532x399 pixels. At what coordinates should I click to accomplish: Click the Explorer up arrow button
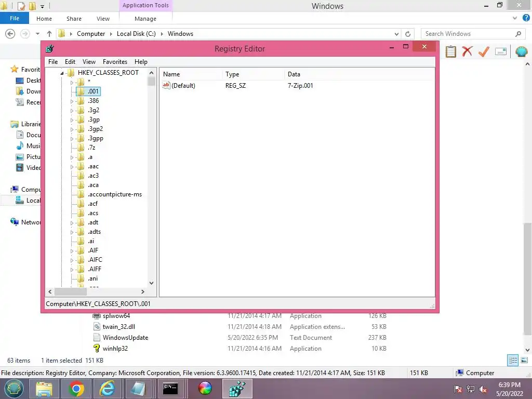[49, 34]
